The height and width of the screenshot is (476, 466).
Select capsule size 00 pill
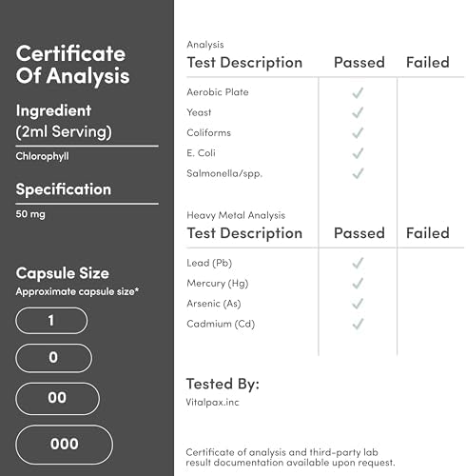tap(57, 399)
